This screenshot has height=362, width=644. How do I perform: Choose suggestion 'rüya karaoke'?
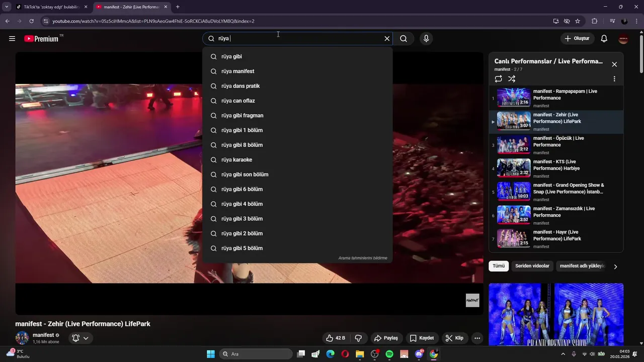coord(297,160)
